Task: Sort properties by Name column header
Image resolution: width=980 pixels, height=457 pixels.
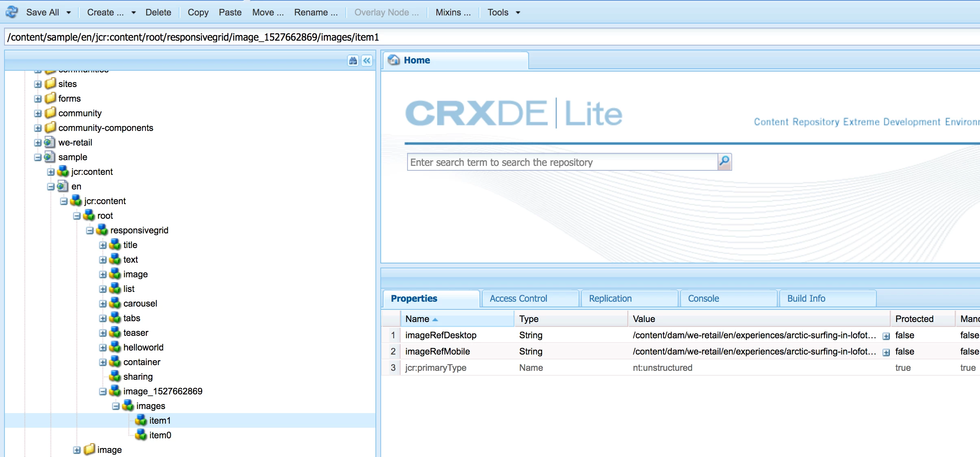Action: point(417,319)
